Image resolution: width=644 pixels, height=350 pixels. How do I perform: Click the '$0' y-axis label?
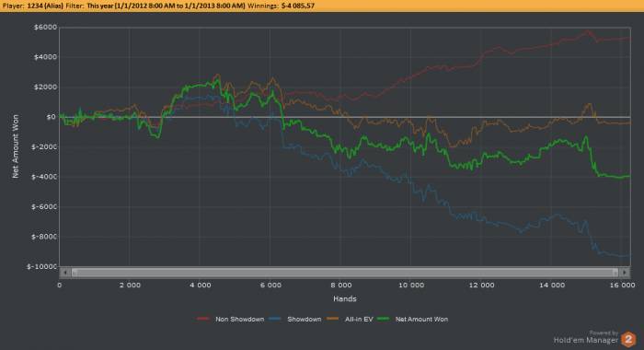click(51, 117)
